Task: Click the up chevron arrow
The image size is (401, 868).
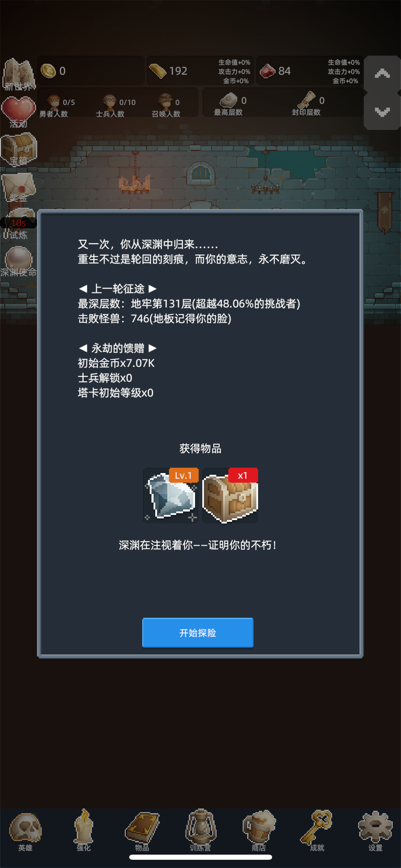Action: pyautogui.click(x=382, y=74)
